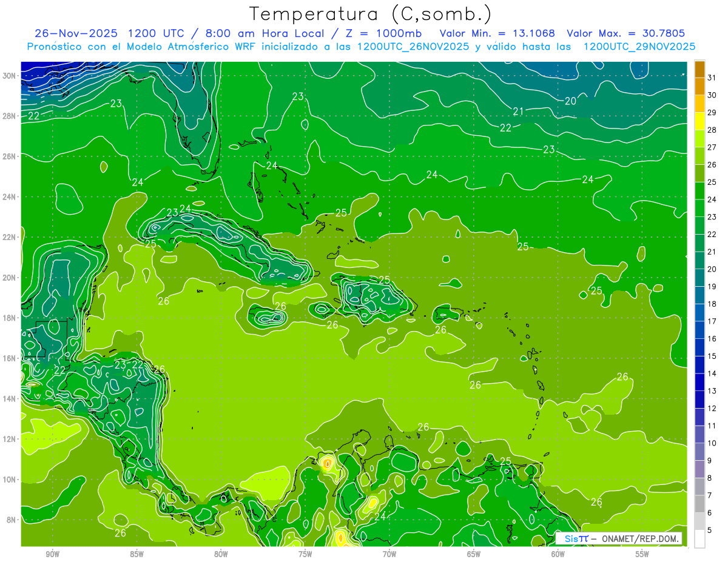Click the '26N' latitude axis label
Image resolution: width=728 pixels, height=562 pixels.
pos(10,156)
